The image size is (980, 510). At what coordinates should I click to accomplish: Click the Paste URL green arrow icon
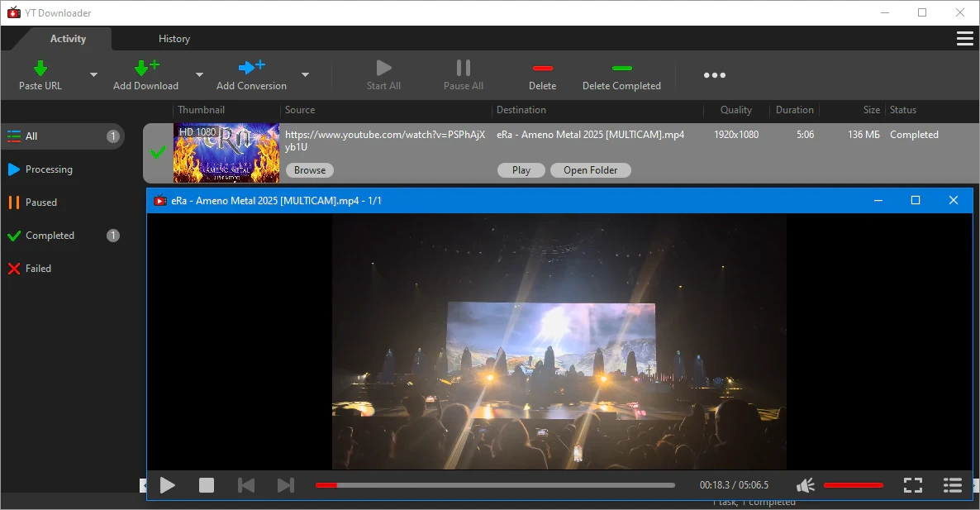40,68
